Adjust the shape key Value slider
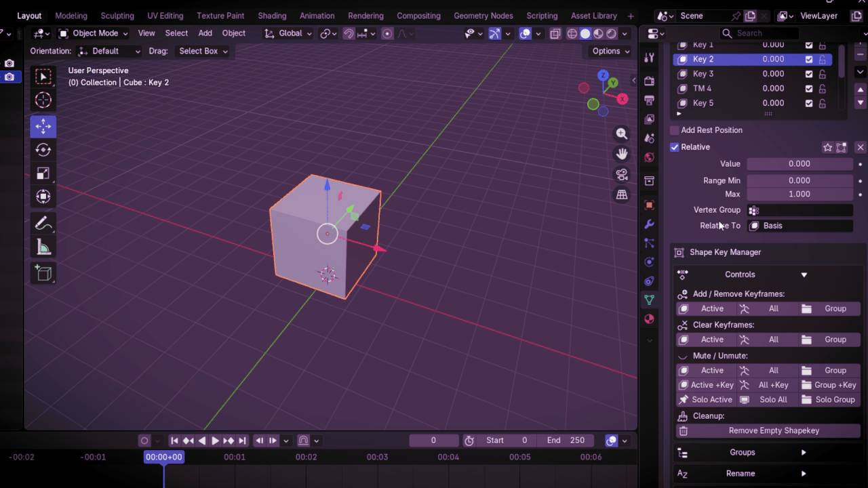Viewport: 868px width, 488px height. pos(800,163)
